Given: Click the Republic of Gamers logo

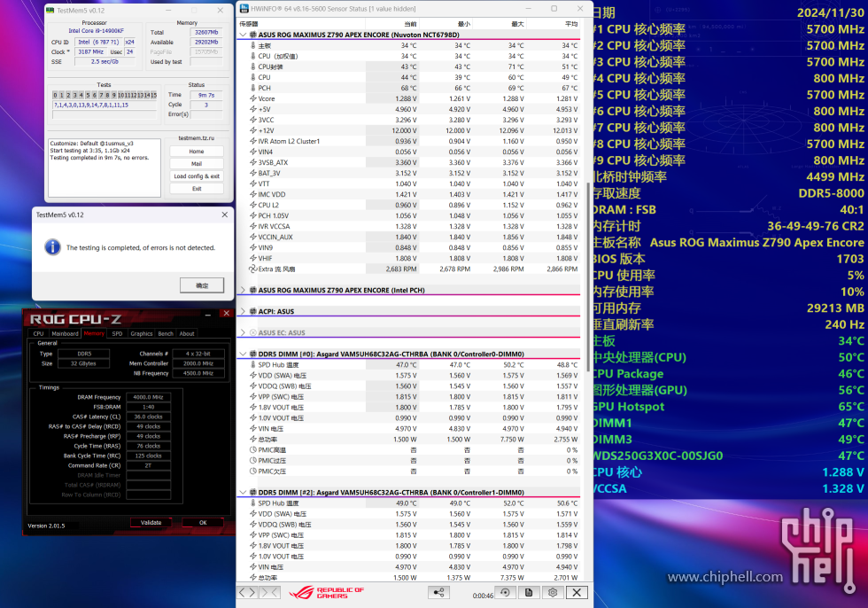Looking at the screenshot, I should tap(327, 593).
